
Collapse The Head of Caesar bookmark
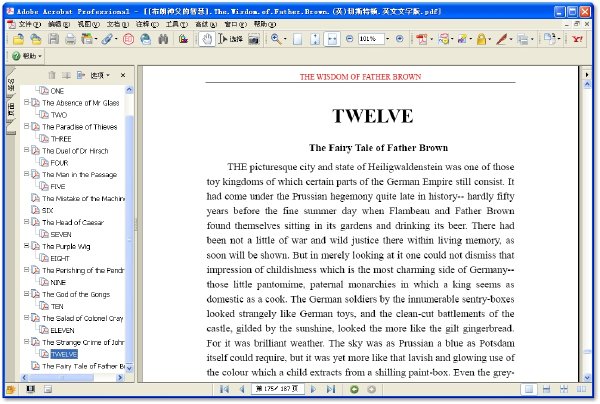click(x=26, y=222)
